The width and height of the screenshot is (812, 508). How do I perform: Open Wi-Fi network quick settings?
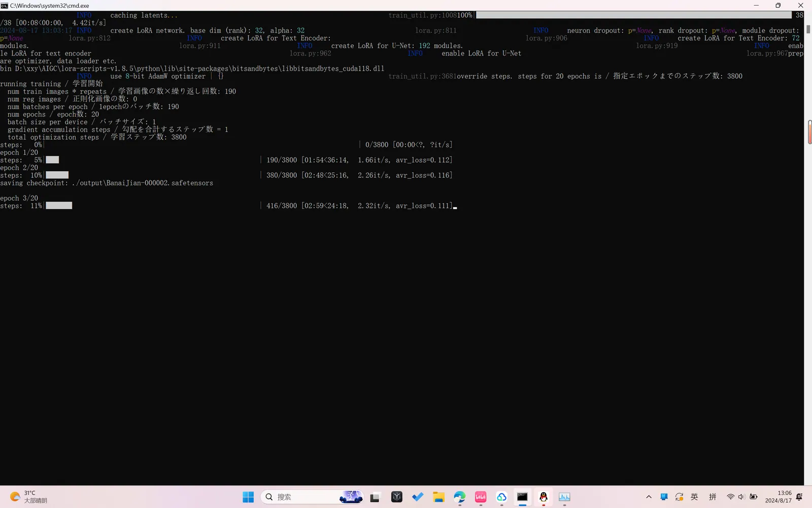[x=730, y=497]
